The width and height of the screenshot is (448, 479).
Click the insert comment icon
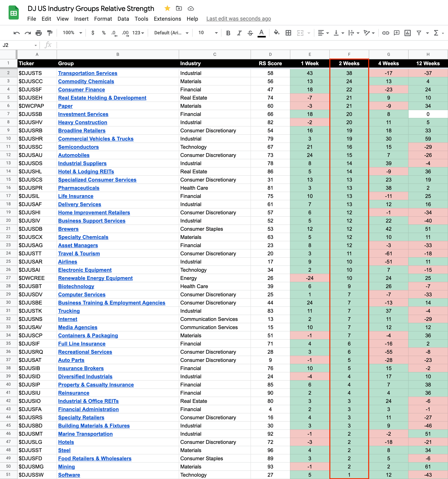(396, 33)
